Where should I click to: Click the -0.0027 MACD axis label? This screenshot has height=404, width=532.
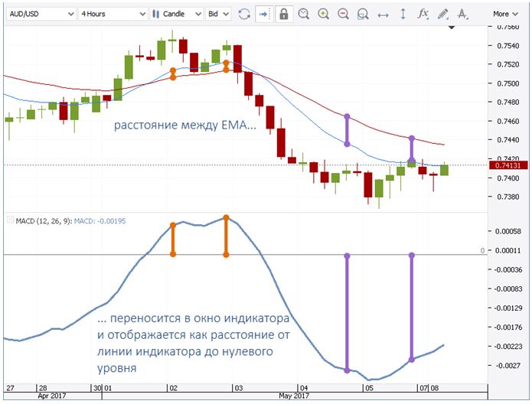tap(508, 365)
